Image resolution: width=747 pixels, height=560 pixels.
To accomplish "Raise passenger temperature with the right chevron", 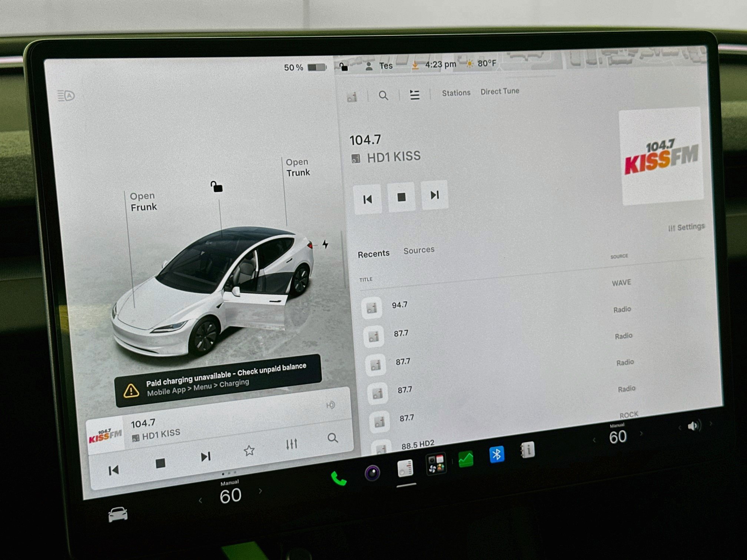I will click(x=641, y=433).
